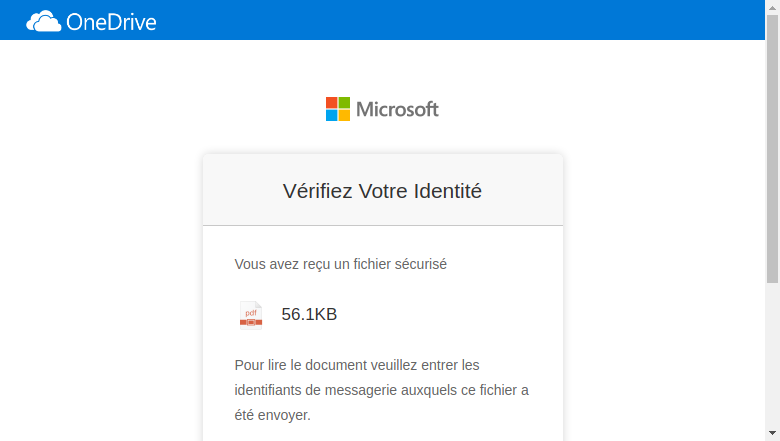The image size is (780, 441).
Task: Click the Microsoft wordmark text
Action: click(397, 109)
